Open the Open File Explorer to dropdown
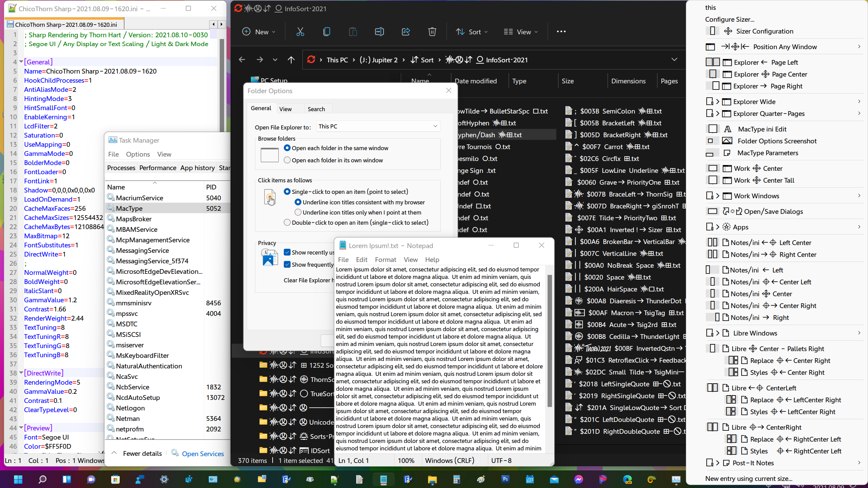Screen dimensions: 868x488 click(x=377, y=126)
